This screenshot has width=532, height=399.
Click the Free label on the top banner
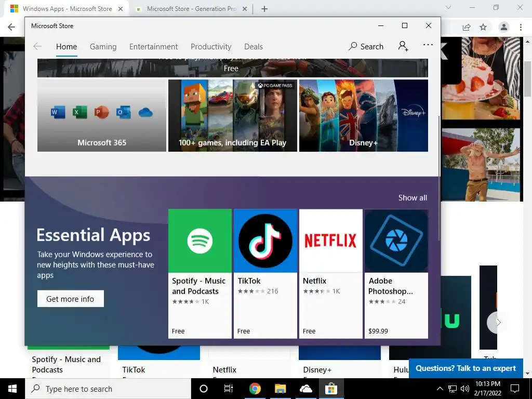point(231,68)
